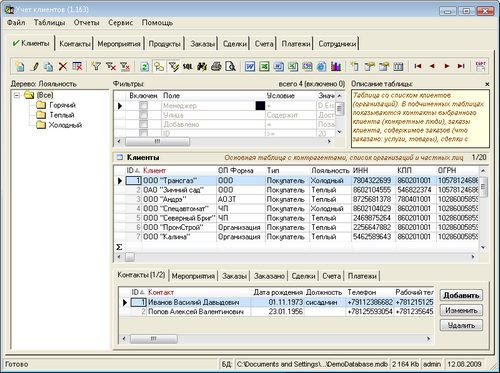500x373 pixels.
Task: Enable the Менеджер filter checkbox
Action: point(143,105)
